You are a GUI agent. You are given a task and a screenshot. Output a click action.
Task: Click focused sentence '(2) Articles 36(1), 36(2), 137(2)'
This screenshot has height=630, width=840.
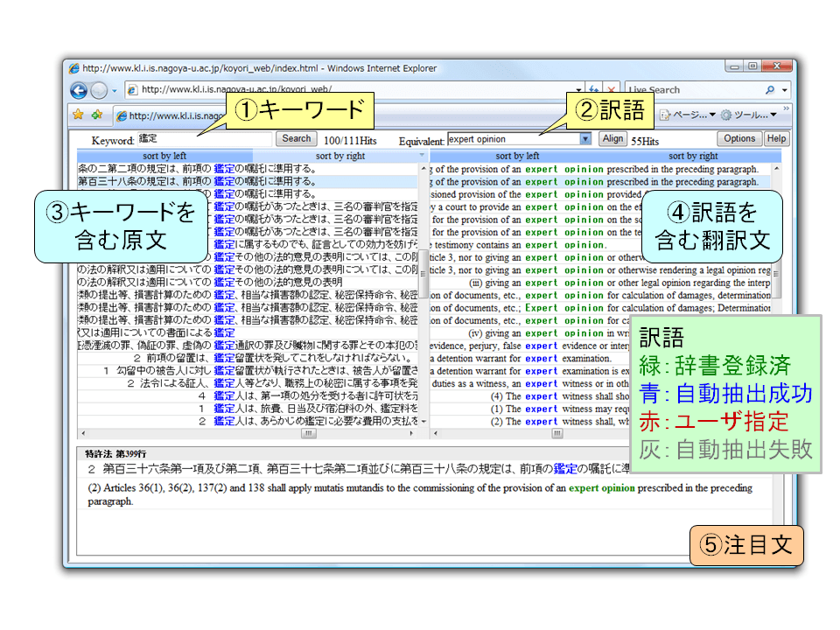(420, 494)
